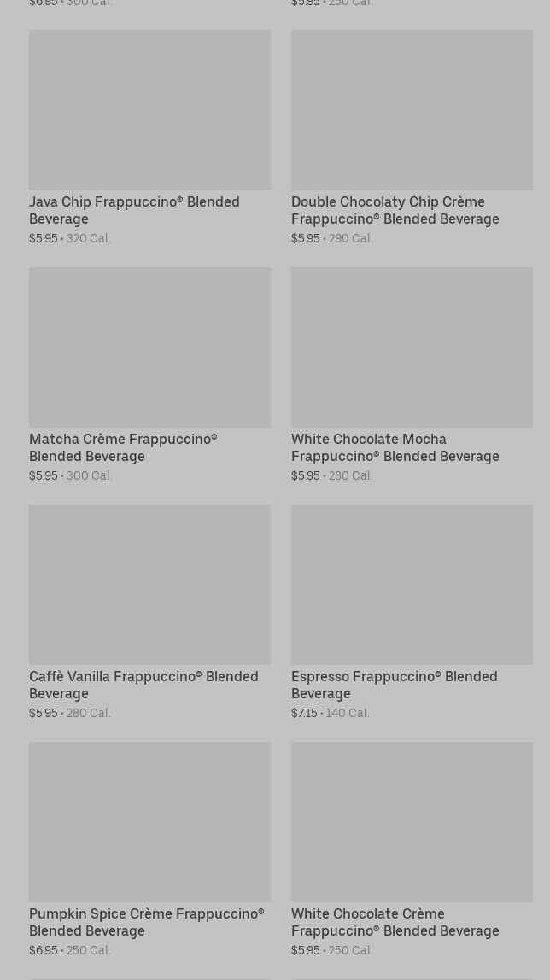
Task: View Pumpkin Spice Crème Frappuccino details
Action: [x=146, y=922]
